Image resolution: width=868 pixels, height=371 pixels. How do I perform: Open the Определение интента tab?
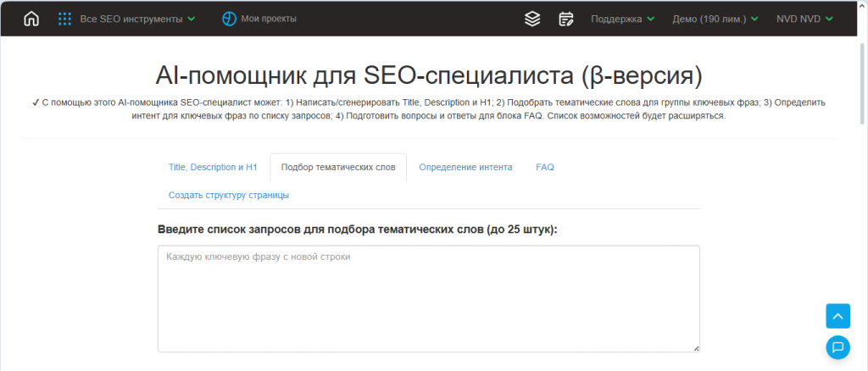pyautogui.click(x=465, y=168)
